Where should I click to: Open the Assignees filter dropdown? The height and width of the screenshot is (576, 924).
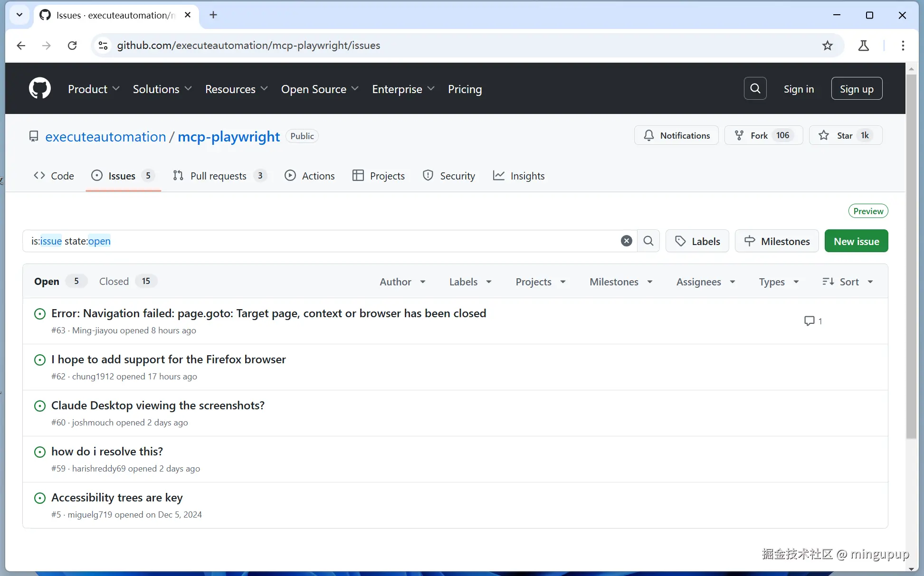(x=705, y=282)
